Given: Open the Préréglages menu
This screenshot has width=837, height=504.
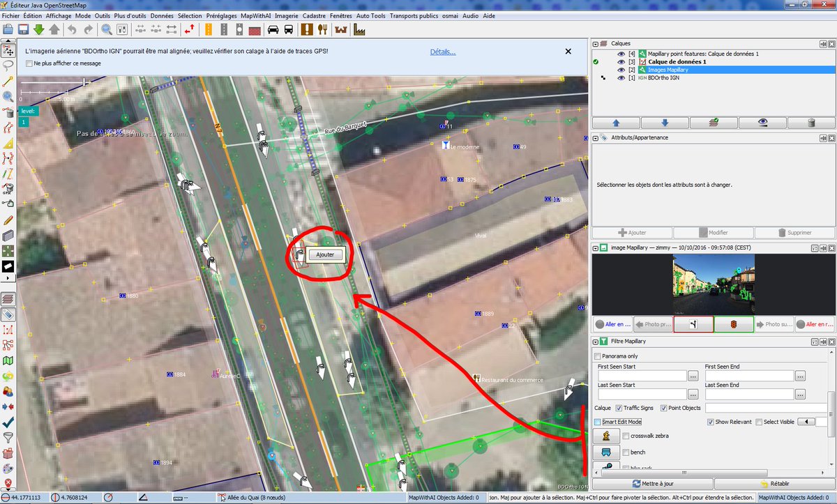Looking at the screenshot, I should point(221,15).
